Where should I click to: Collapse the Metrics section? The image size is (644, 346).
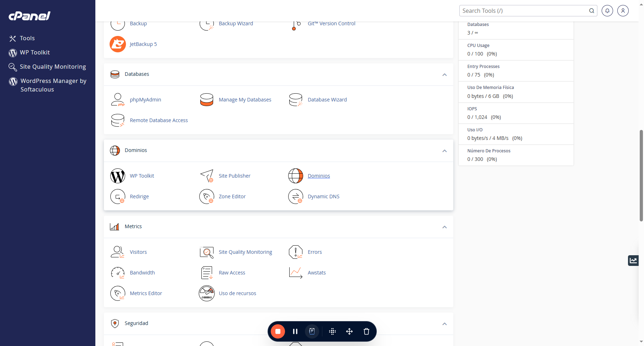444,227
